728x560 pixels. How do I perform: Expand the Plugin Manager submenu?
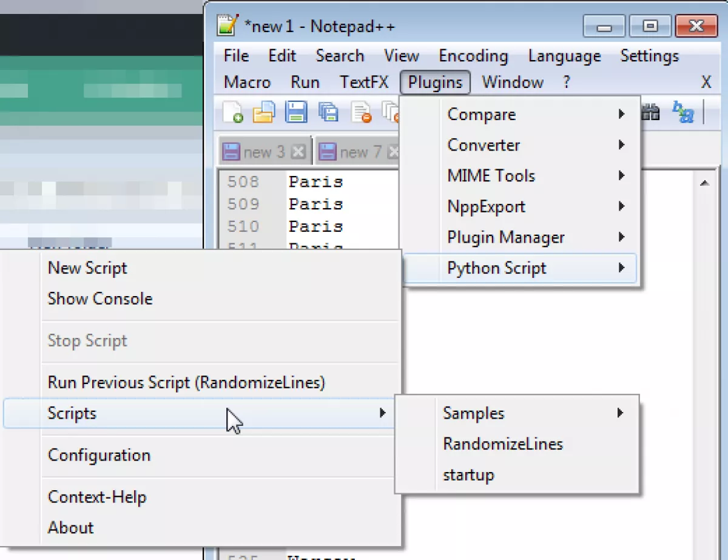[521, 238]
